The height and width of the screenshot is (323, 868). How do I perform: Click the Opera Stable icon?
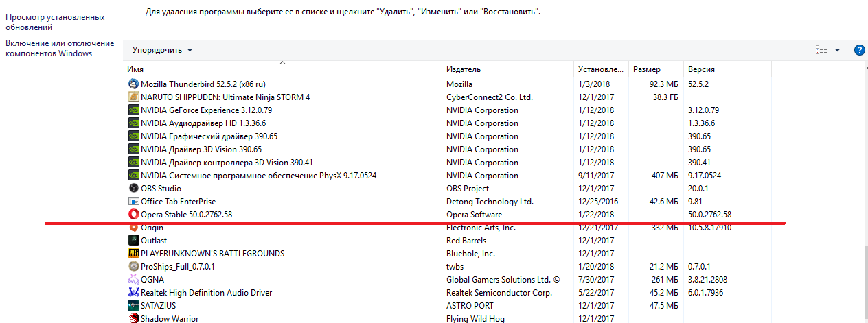click(x=134, y=214)
